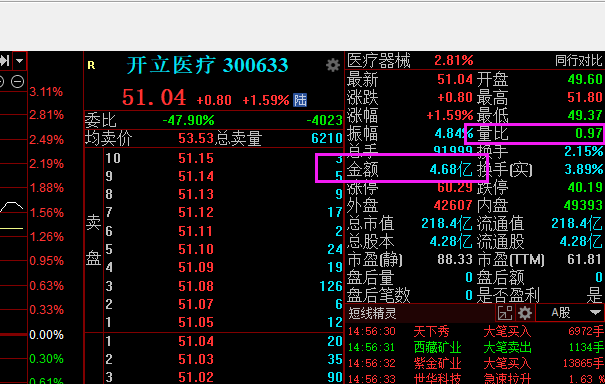Click the 医疗器械 sector label
The height and width of the screenshot is (384, 605).
379,61
